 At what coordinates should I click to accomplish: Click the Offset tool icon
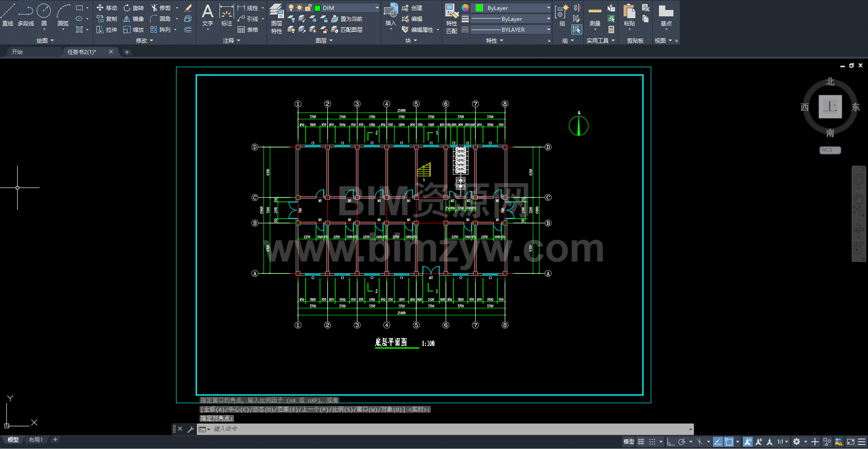pyautogui.click(x=188, y=30)
